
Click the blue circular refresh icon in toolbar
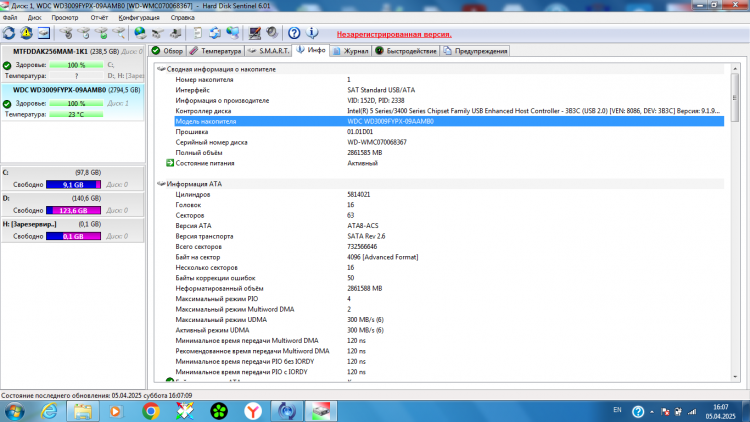[x=9, y=33]
